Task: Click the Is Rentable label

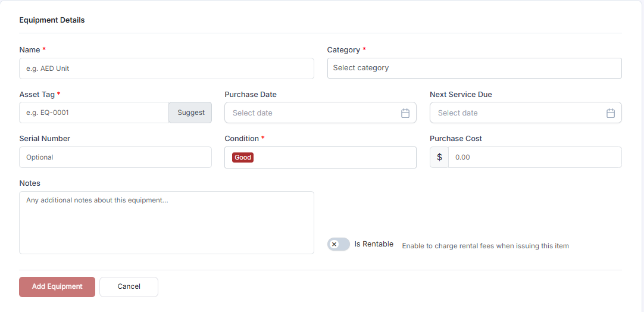Action: pos(374,244)
